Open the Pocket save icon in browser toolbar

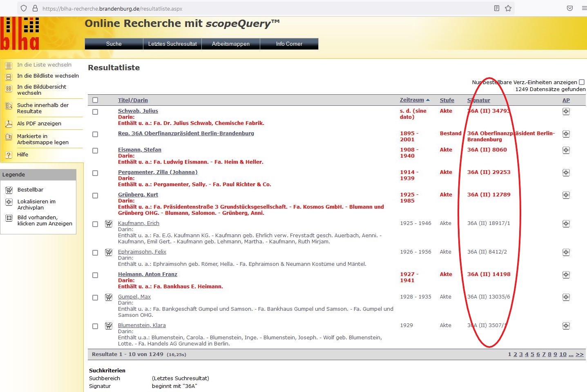[570, 8]
